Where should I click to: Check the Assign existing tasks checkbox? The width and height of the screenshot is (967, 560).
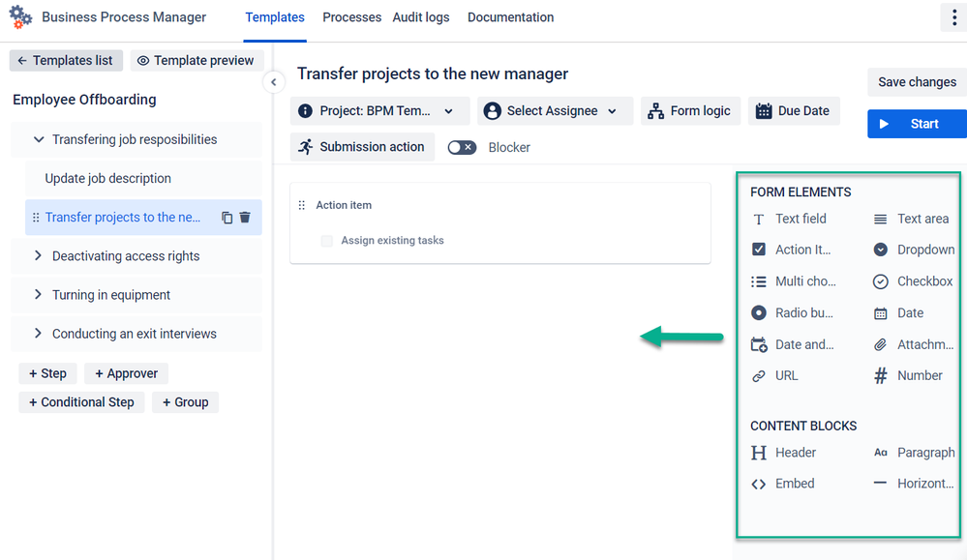(327, 241)
